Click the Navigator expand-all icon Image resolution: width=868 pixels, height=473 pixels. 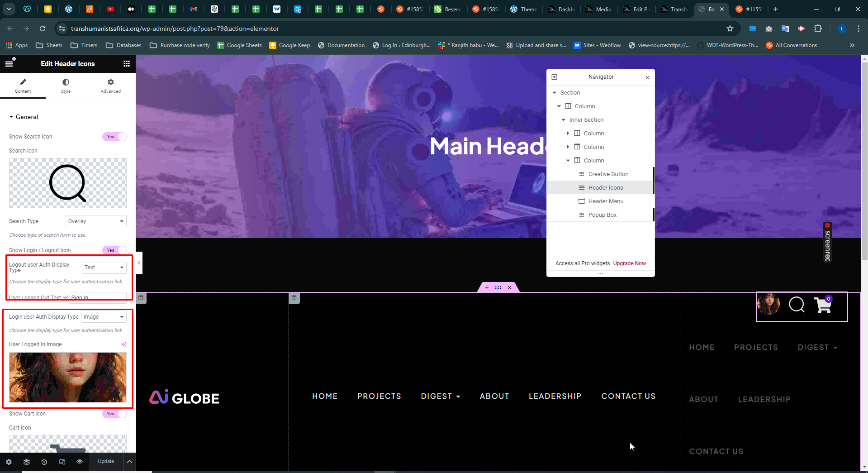[555, 77]
